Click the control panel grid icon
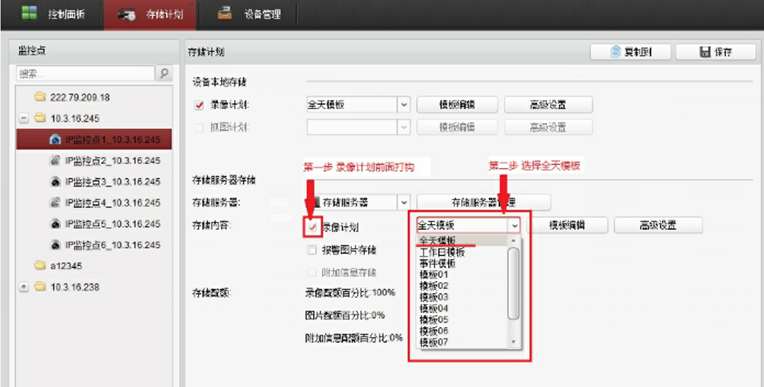This screenshot has height=387, width=764. tap(29, 13)
